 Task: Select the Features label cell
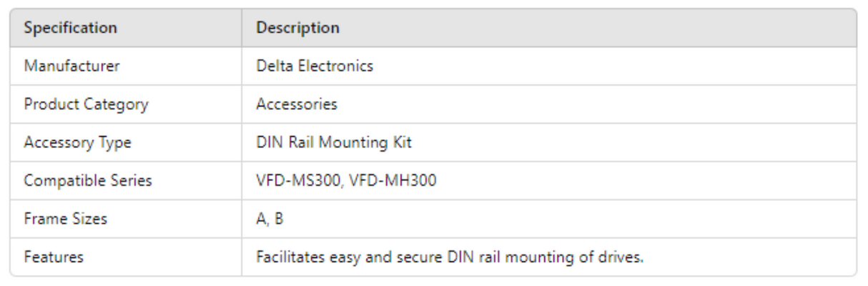pyautogui.click(x=54, y=257)
